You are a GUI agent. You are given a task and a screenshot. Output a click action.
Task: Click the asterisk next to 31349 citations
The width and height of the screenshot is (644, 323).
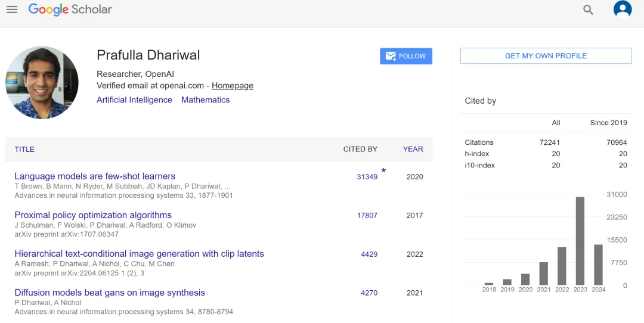[383, 170]
